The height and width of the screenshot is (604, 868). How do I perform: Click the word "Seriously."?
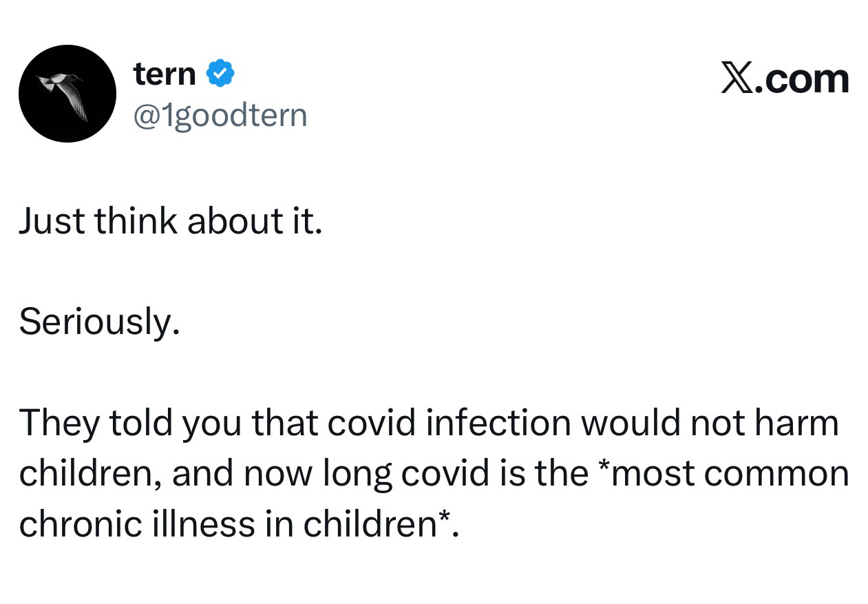(100, 321)
